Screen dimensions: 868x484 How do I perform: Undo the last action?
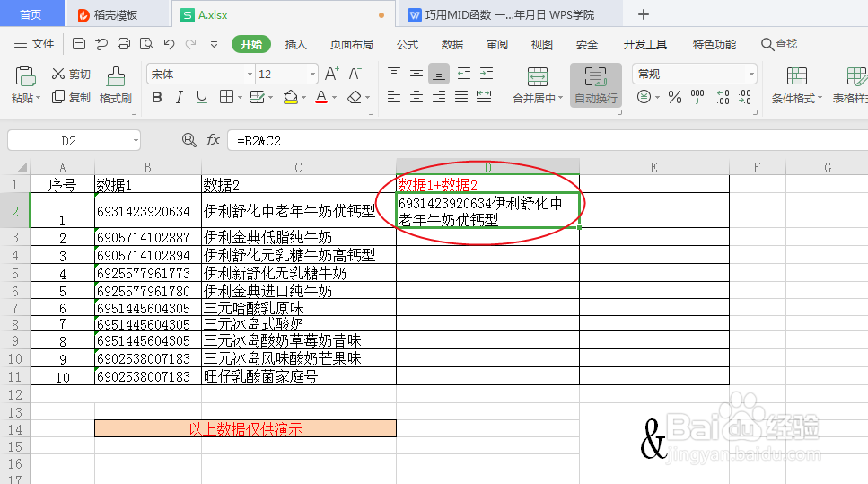pos(170,44)
